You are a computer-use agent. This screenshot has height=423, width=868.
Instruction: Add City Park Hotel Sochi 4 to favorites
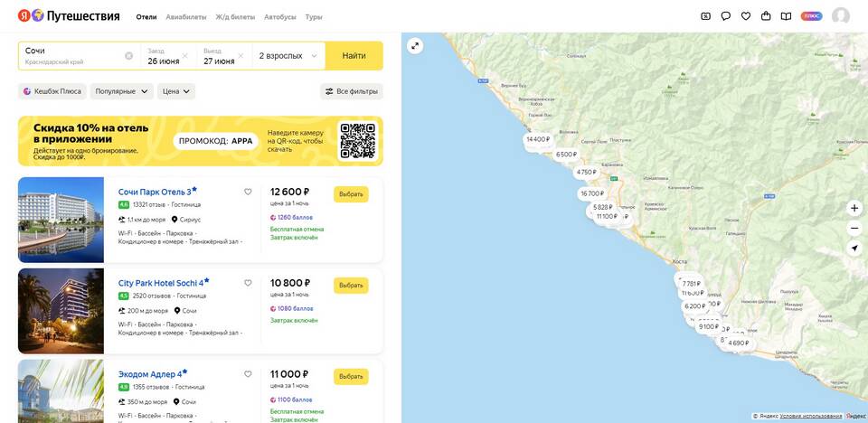pyautogui.click(x=248, y=283)
